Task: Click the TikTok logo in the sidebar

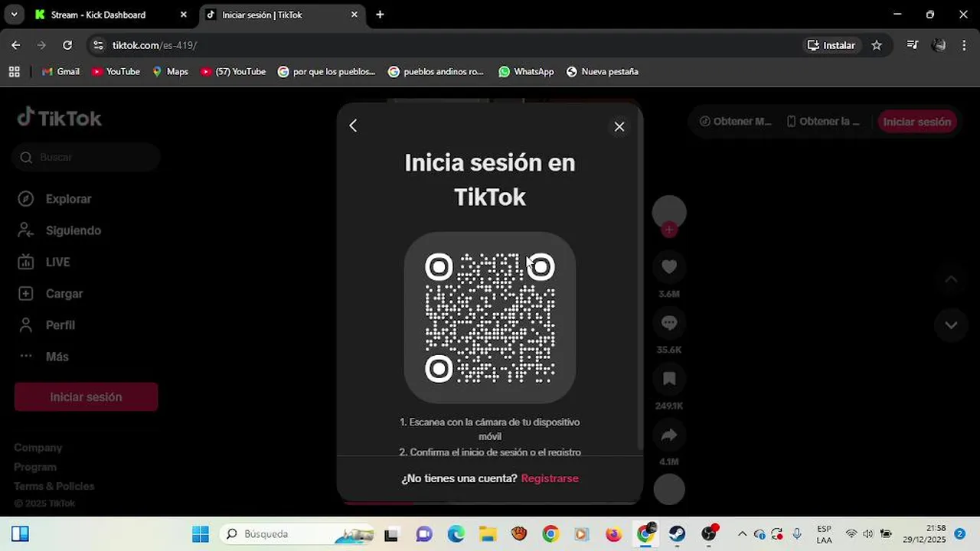Action: tap(60, 118)
